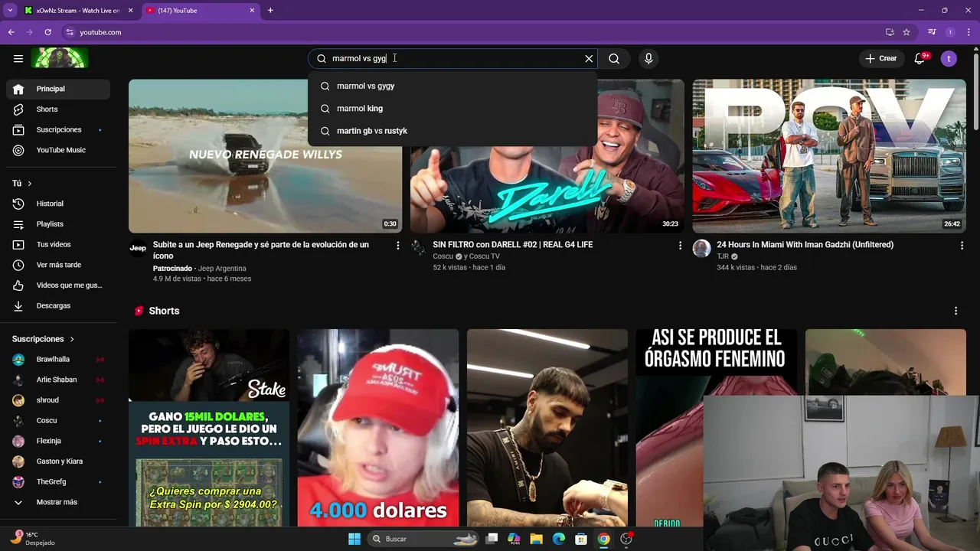Expand the Tú section chevron
This screenshot has width=980, height=551.
(30, 184)
